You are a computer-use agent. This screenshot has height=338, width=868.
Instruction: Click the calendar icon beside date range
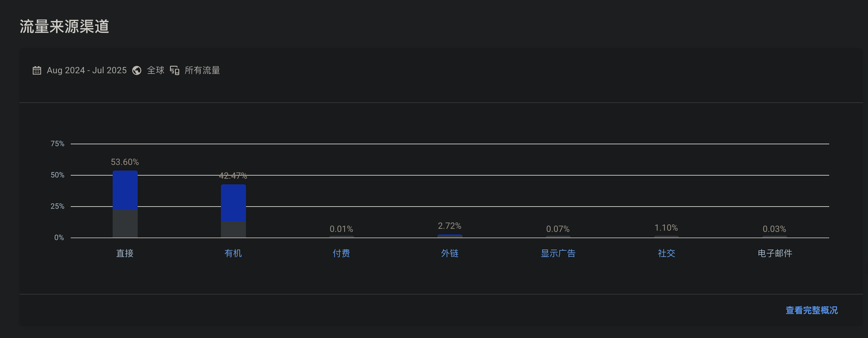(x=37, y=70)
